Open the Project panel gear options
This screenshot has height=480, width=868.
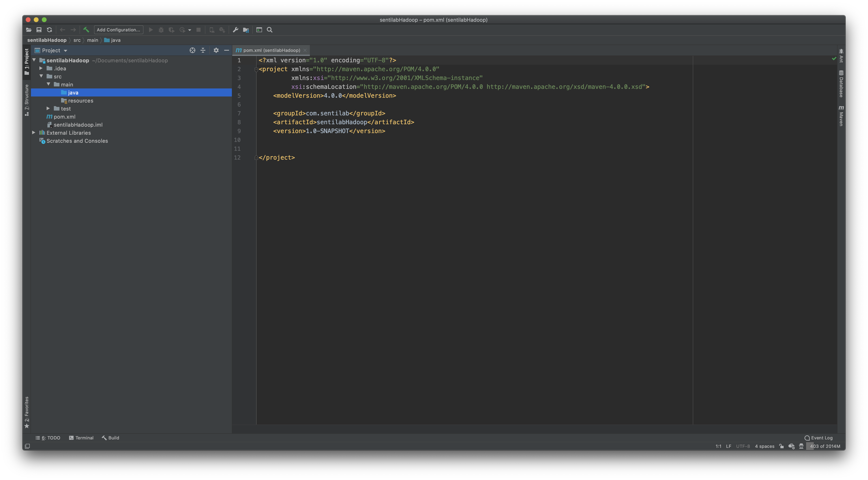[x=216, y=50]
